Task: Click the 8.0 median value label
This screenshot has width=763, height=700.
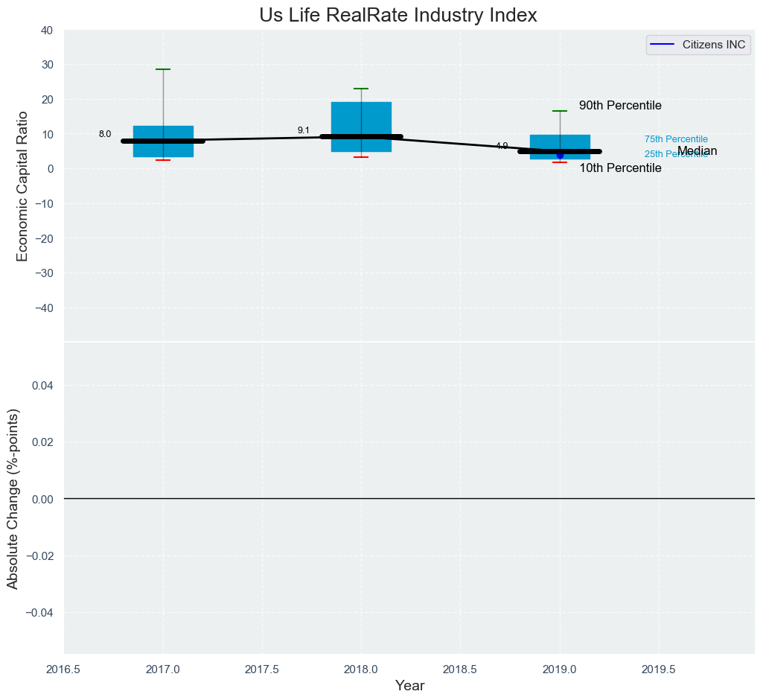Action: coord(105,135)
